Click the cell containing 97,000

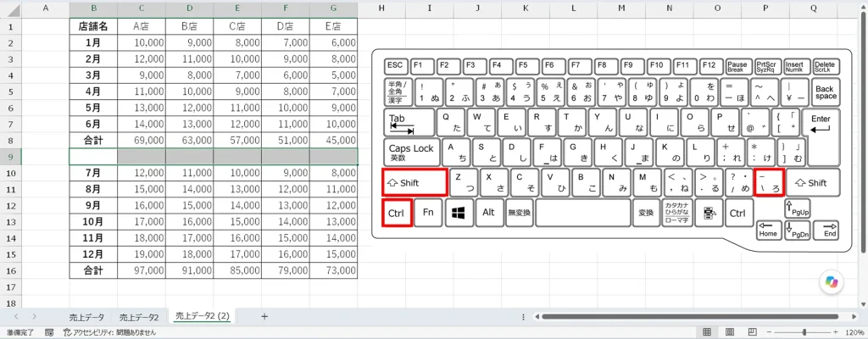point(142,271)
